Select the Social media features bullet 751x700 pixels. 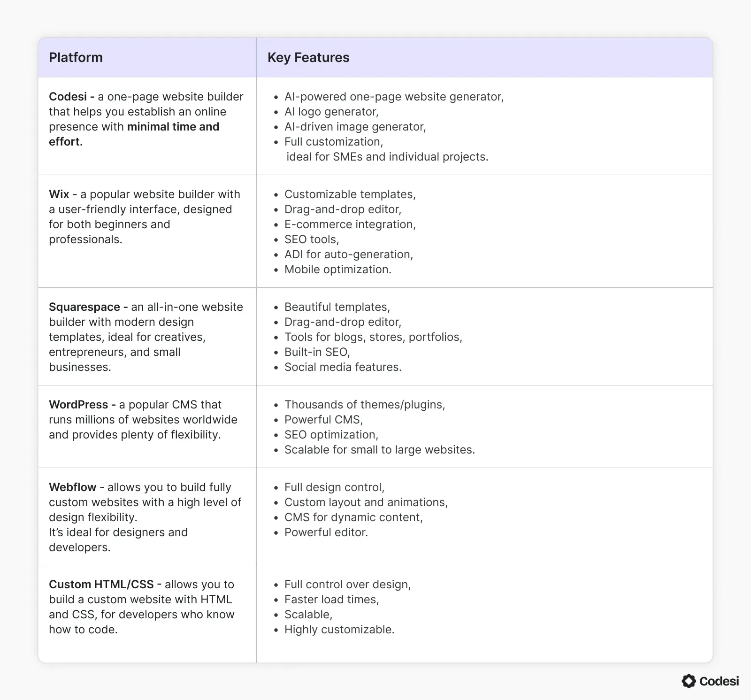[343, 367]
